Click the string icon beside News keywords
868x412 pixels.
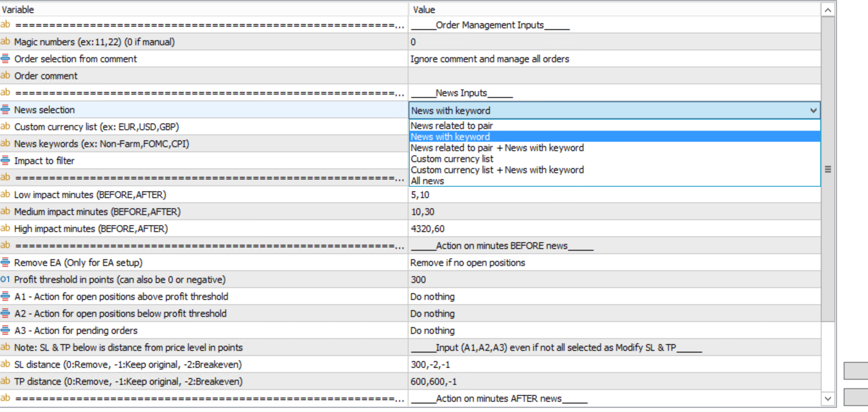pos(5,144)
